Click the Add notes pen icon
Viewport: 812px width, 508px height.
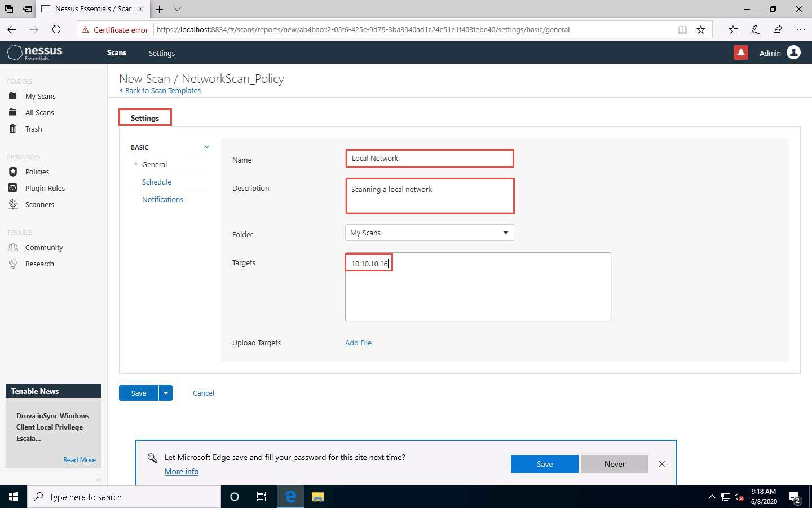(x=755, y=29)
